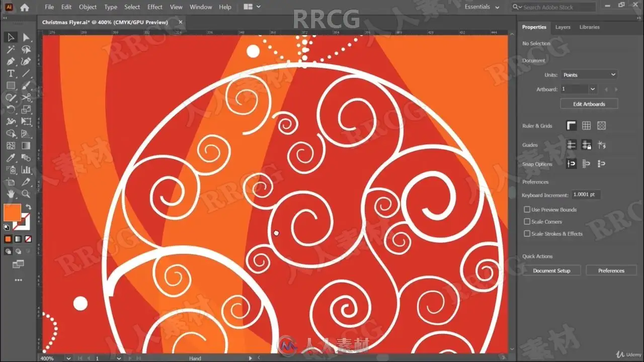Switch to the Layers tab

pyautogui.click(x=562, y=27)
